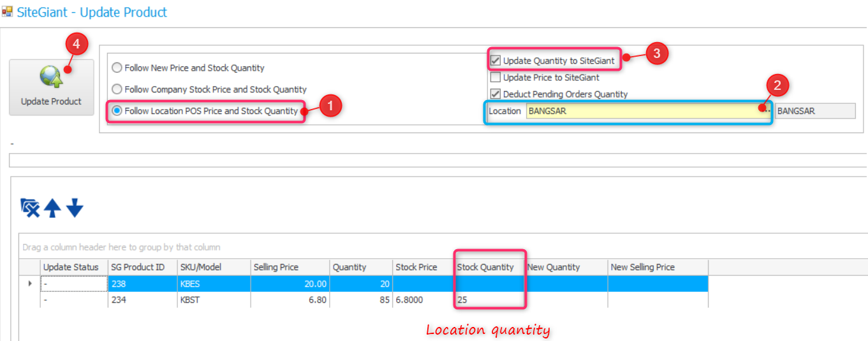Click the stock price 6.8000 cell
The width and height of the screenshot is (868, 341).
(x=423, y=300)
